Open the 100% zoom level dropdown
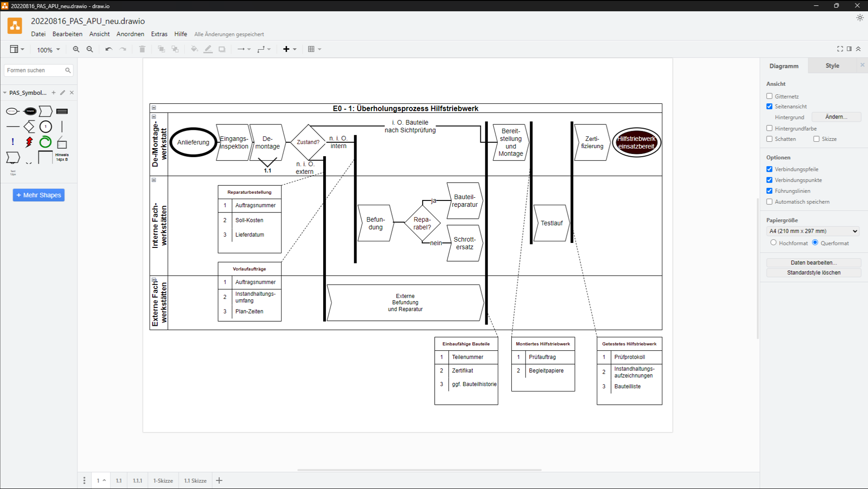This screenshot has width=868, height=489. pyautogui.click(x=48, y=50)
